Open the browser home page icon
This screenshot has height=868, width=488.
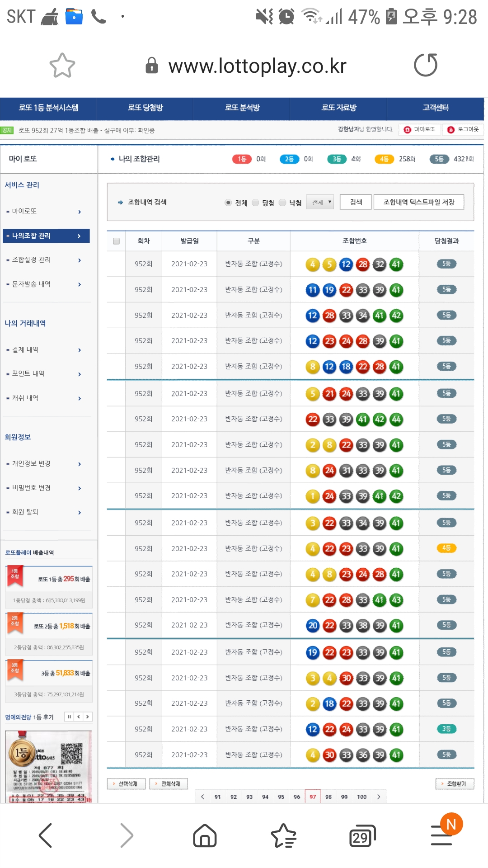coord(205,835)
